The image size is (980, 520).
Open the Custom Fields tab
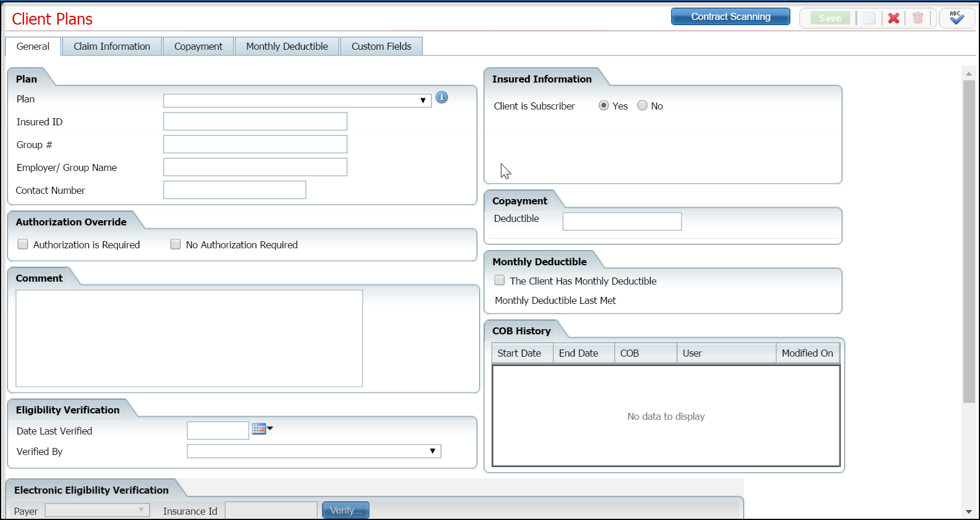(x=381, y=46)
